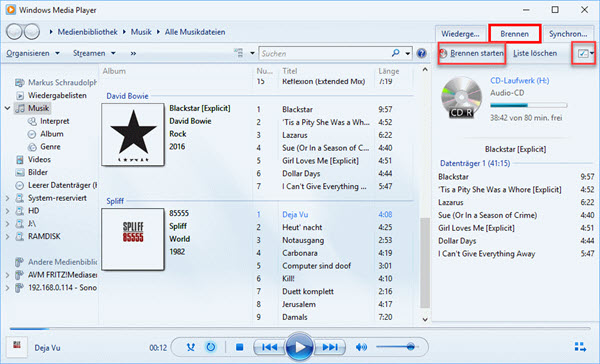Click the Play button
600x364 pixels.
click(x=300, y=347)
